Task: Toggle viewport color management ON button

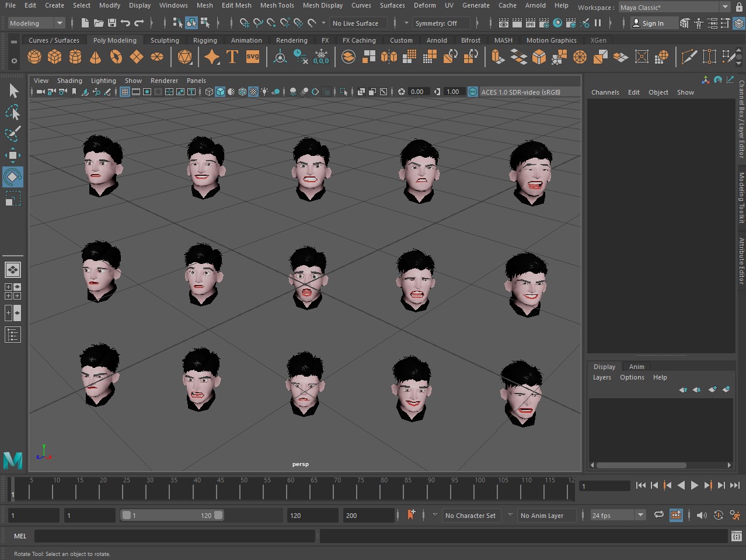Action: [472, 92]
